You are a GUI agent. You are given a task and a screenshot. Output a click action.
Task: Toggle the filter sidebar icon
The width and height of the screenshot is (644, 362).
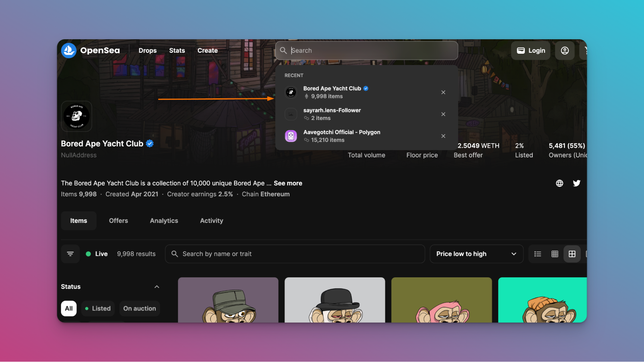pyautogui.click(x=70, y=254)
